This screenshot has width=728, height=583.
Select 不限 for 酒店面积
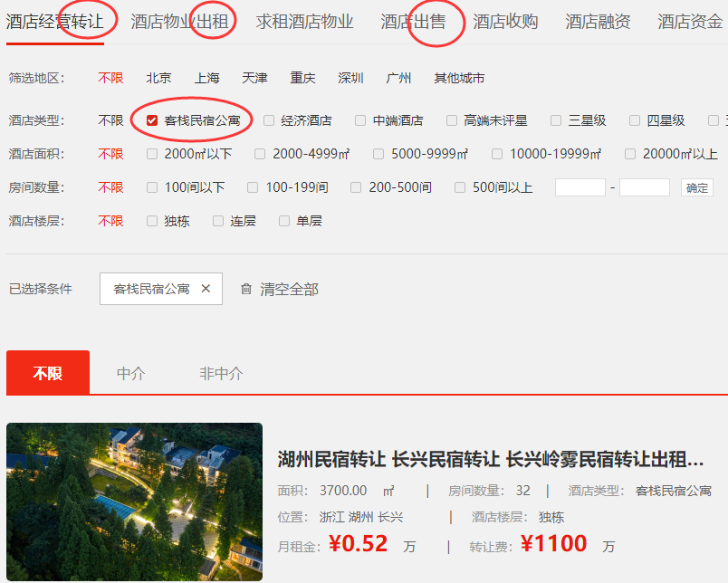click(111, 154)
